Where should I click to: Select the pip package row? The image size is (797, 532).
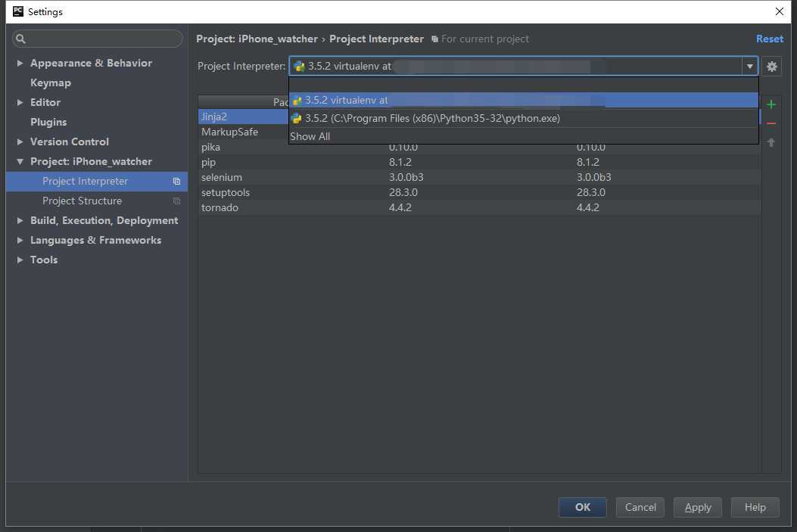(x=479, y=163)
